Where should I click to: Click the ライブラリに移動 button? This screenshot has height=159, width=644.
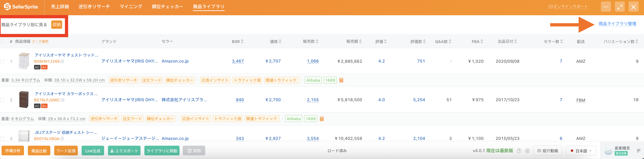click(x=162, y=151)
